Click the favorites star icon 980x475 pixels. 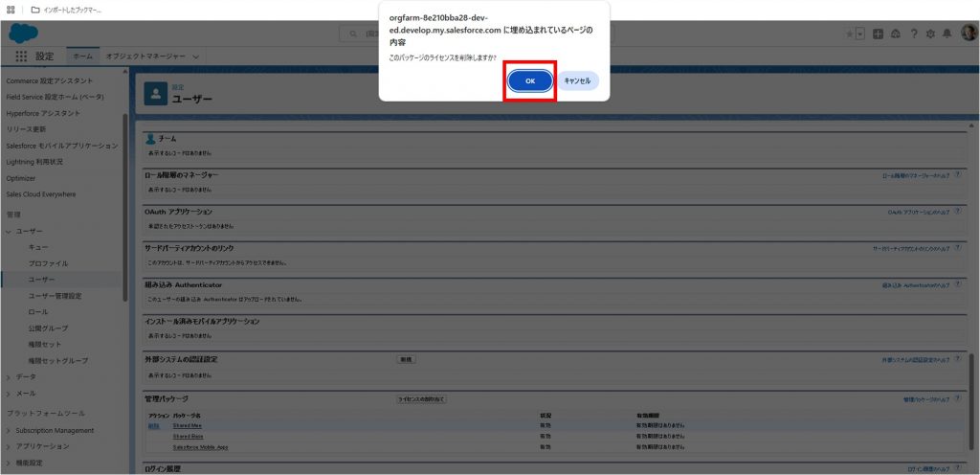[849, 34]
